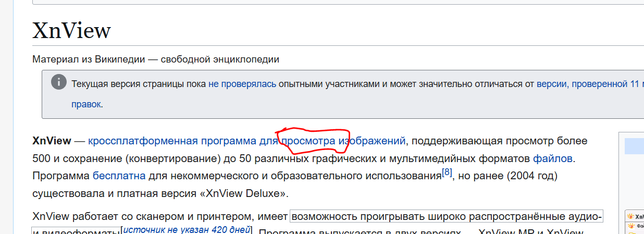Image resolution: width=644 pixels, height=234 pixels.
Task: Open the 'файлов' link
Action: (552, 158)
